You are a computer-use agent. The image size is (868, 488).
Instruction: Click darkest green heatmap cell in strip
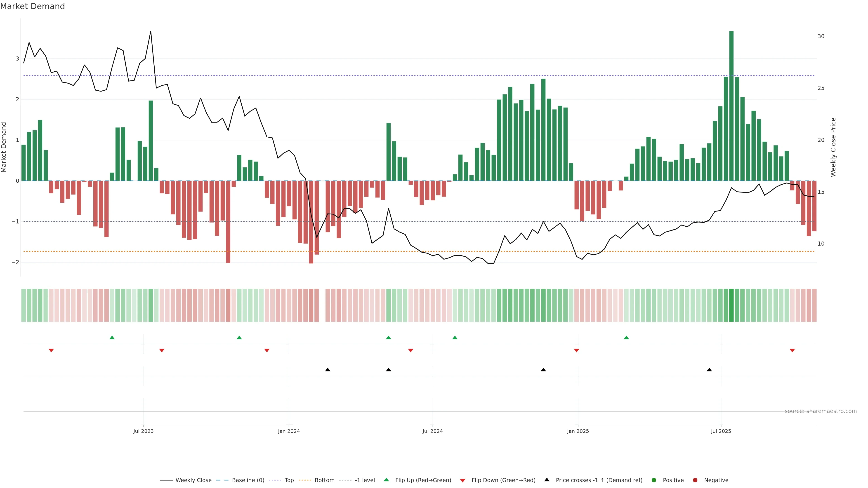(731, 305)
